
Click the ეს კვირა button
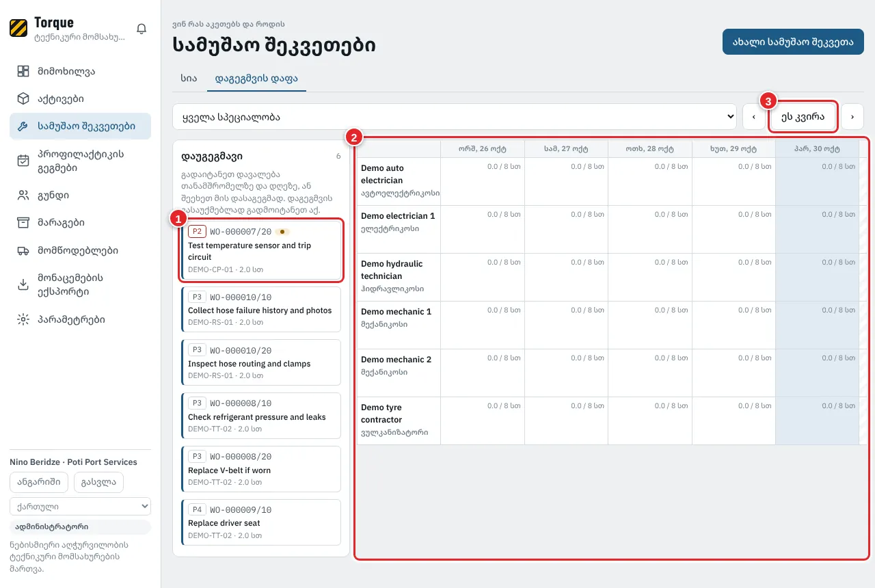[803, 117]
